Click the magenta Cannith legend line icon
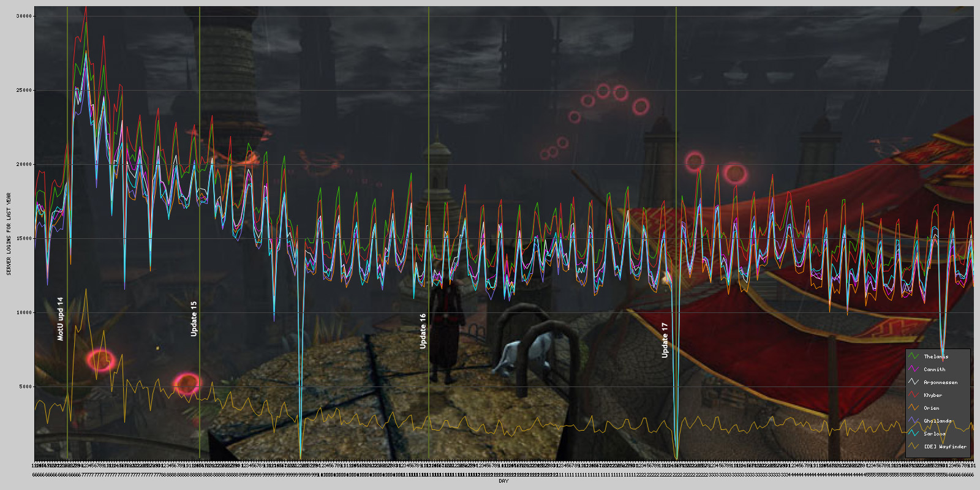This screenshot has width=980, height=490. 914,369
